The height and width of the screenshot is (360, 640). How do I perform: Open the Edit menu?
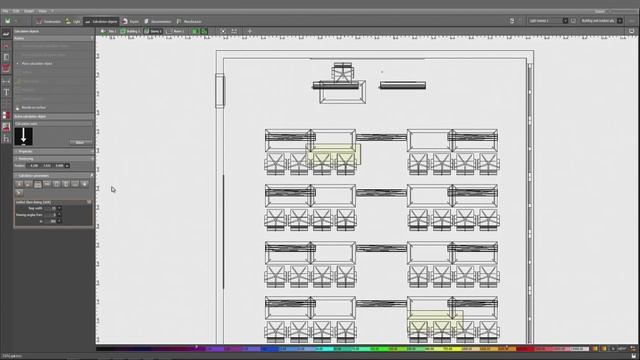tap(16, 11)
